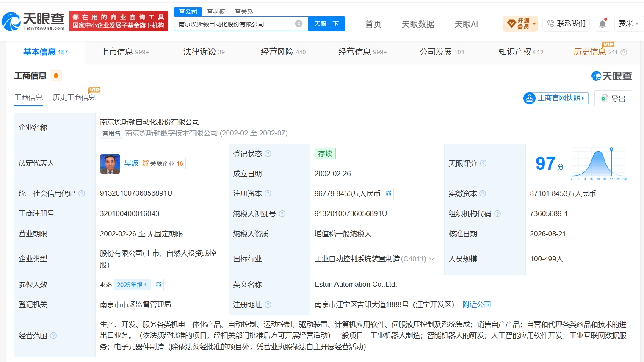Open help icon next to 历史信息 tab
The image size is (644, 362).
pyautogui.click(x=624, y=53)
